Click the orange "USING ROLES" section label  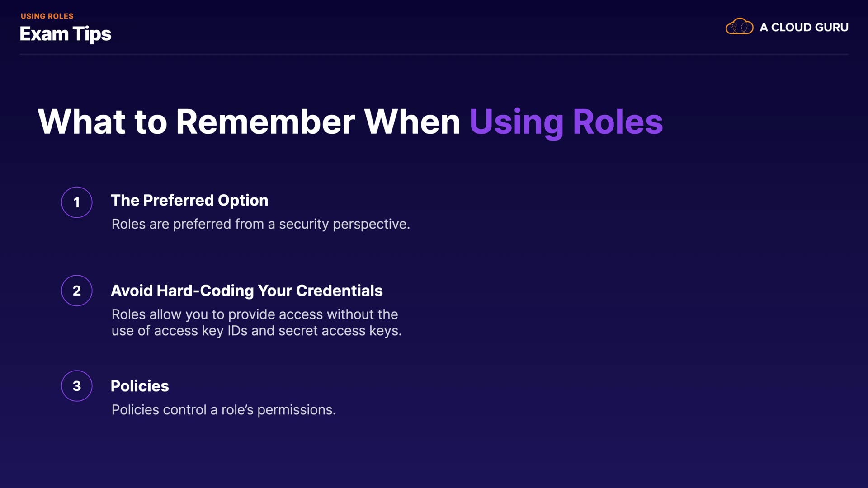[47, 16]
